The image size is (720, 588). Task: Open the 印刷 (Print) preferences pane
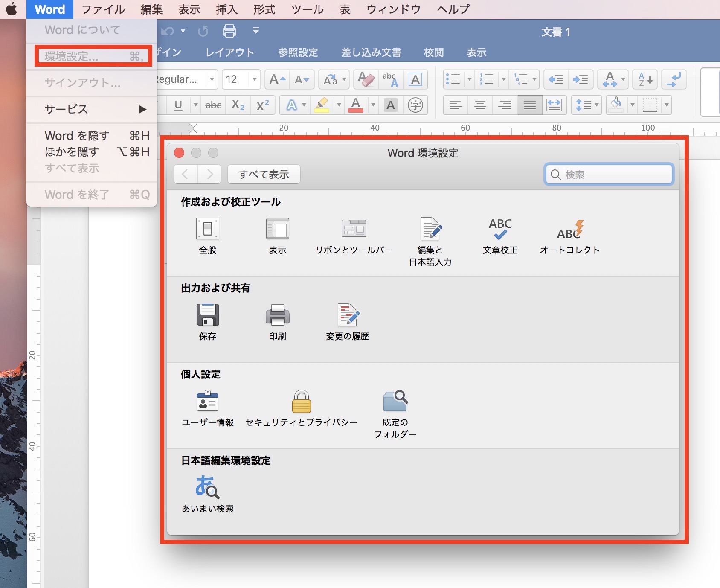tap(278, 322)
